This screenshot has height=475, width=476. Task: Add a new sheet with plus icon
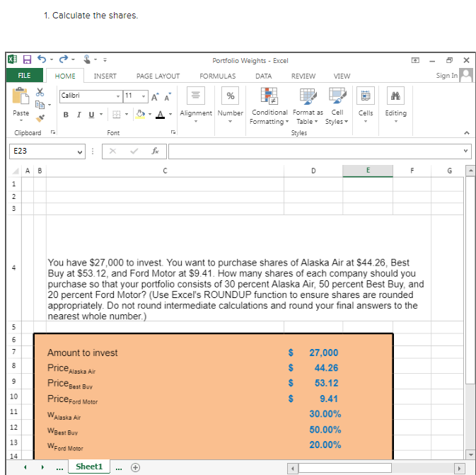[x=135, y=467]
